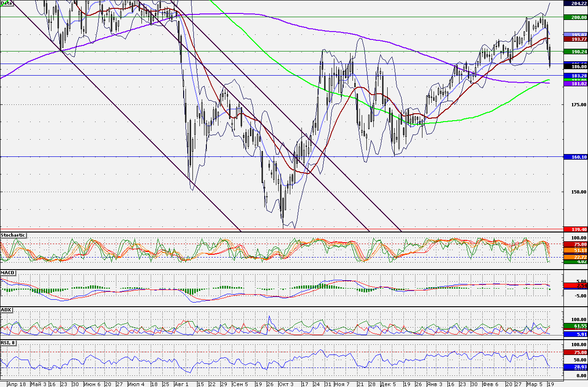Select the ADX panel label
The height and width of the screenshot is (387, 588).
pos(6,310)
